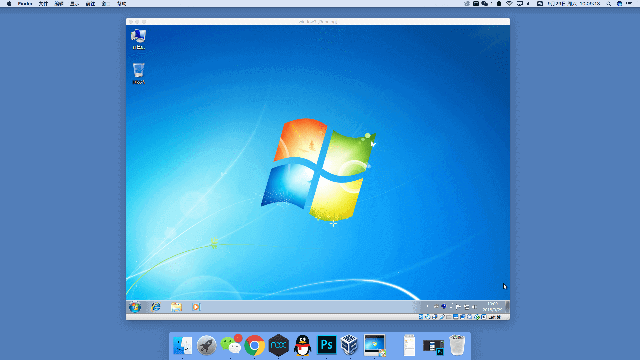Open the Windows taskbar clock
Screen dimensions: 640x360
492,307
